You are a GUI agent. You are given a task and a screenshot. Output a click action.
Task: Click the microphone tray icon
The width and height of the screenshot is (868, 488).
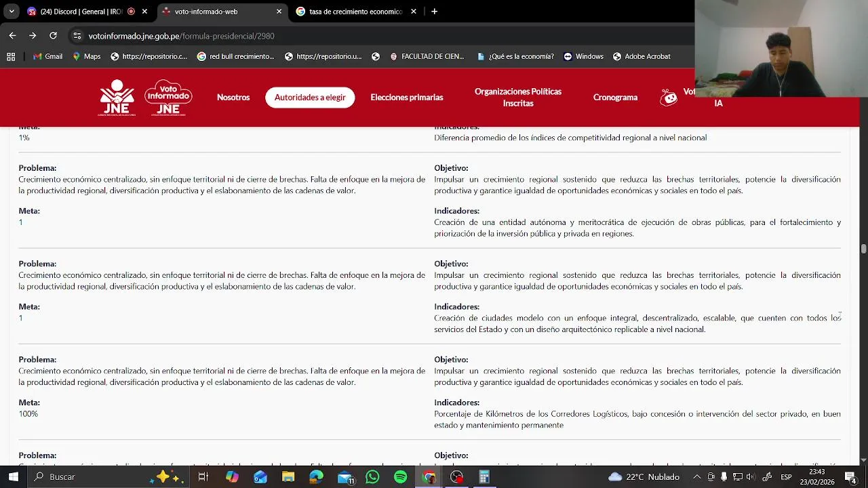[724, 477]
